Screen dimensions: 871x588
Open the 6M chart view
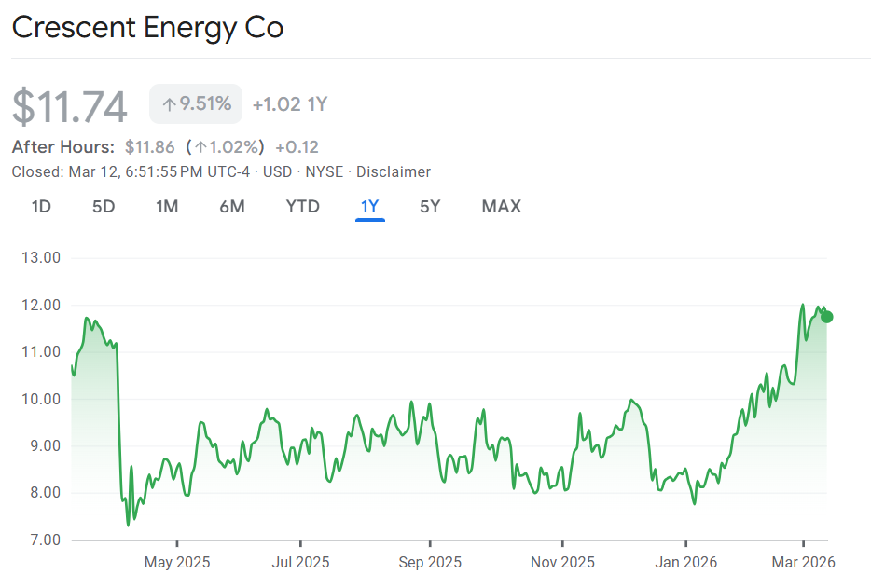tap(232, 207)
